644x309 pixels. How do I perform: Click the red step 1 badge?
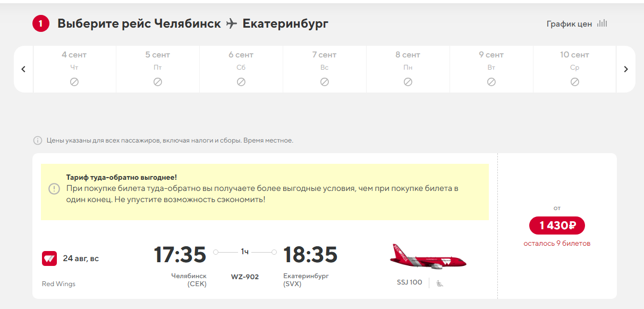[x=41, y=24]
